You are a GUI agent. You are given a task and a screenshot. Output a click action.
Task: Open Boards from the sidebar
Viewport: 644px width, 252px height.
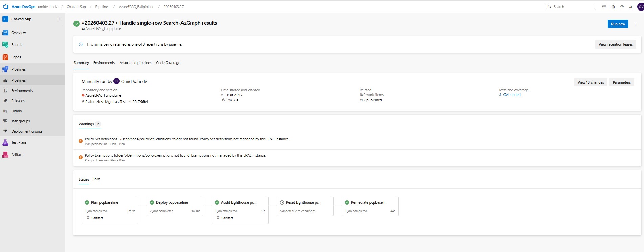(16, 45)
